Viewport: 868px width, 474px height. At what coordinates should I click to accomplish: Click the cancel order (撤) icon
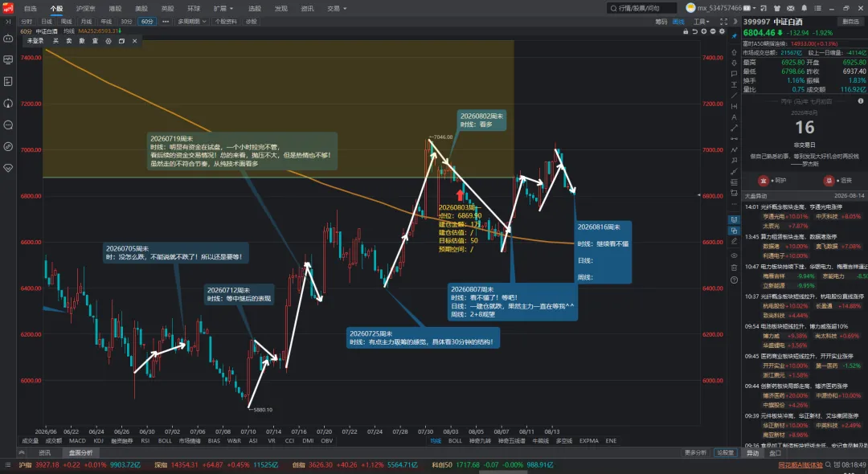coord(82,41)
